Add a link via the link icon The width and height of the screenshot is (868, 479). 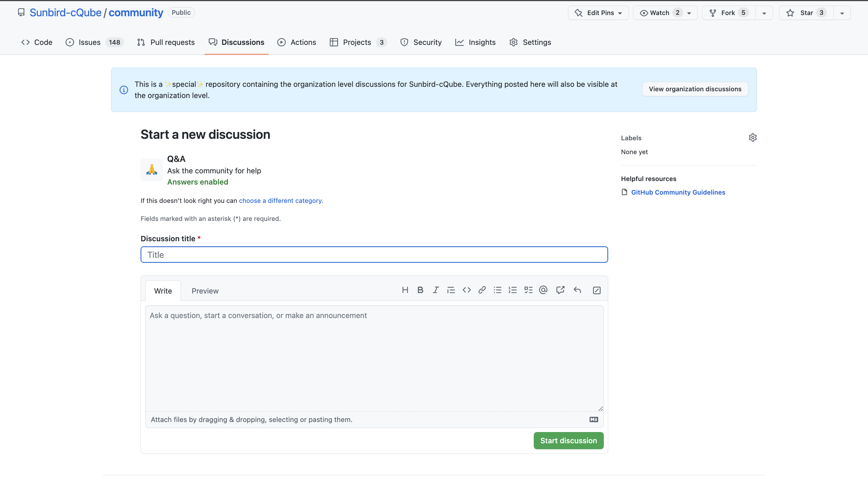coord(482,290)
